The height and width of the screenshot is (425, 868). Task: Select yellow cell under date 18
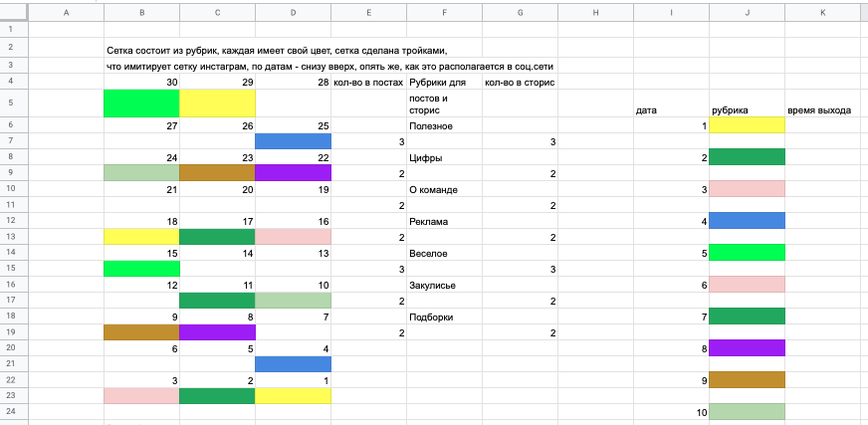(141, 237)
